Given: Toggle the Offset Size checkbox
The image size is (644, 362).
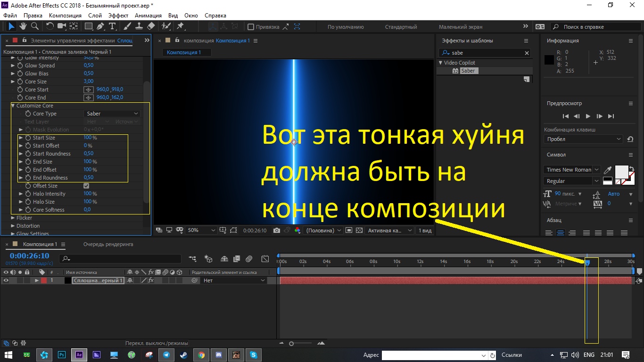Looking at the screenshot, I should point(86,185).
